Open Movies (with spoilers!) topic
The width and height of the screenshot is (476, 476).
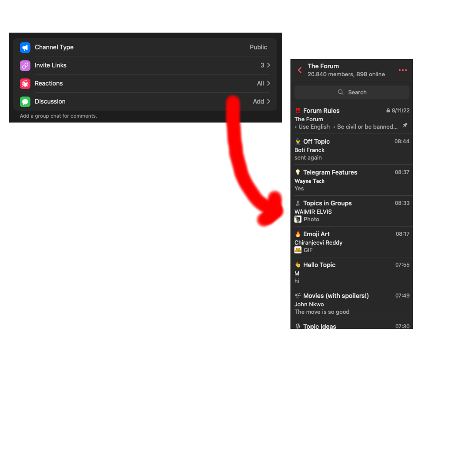pos(352,304)
